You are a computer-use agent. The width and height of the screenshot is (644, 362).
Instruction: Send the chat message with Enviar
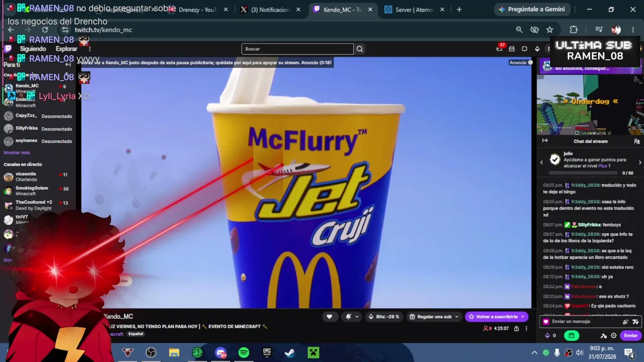click(x=631, y=335)
